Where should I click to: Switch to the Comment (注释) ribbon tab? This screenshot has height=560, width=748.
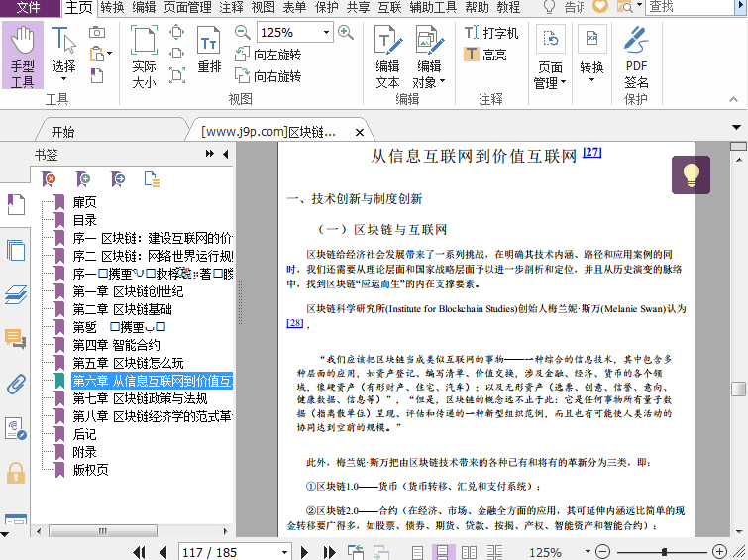[232, 7]
